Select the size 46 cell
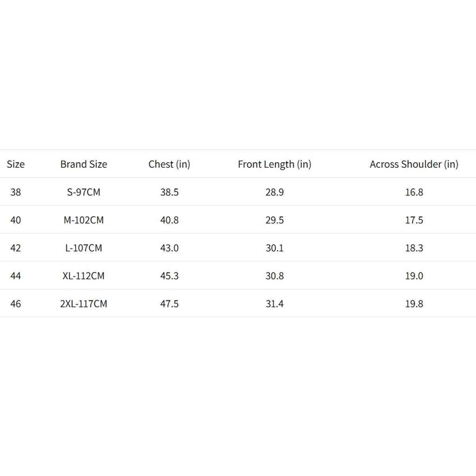Screen dimensions: 476x476 click(15, 304)
